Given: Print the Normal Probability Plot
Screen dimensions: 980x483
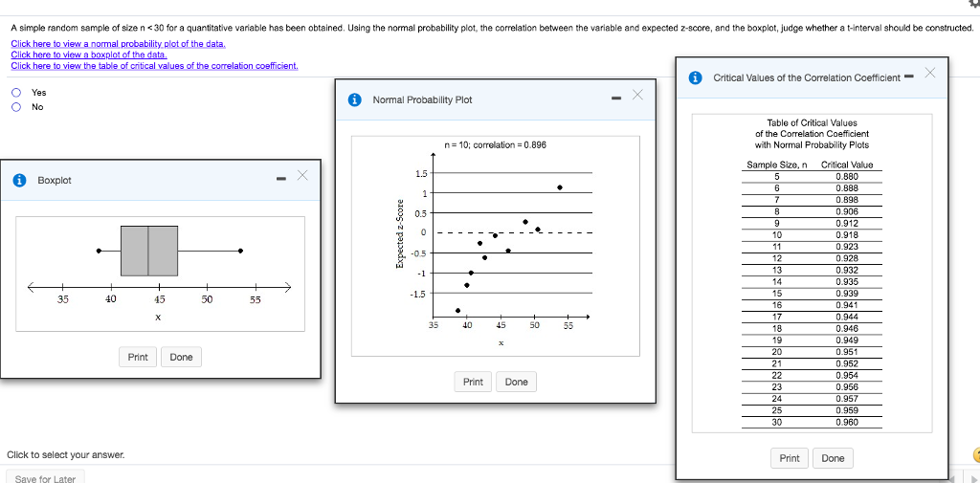Looking at the screenshot, I should click(x=473, y=382).
